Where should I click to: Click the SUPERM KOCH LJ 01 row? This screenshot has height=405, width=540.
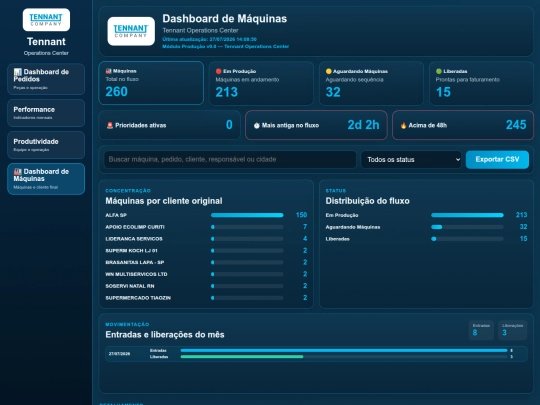pyautogui.click(x=206, y=250)
